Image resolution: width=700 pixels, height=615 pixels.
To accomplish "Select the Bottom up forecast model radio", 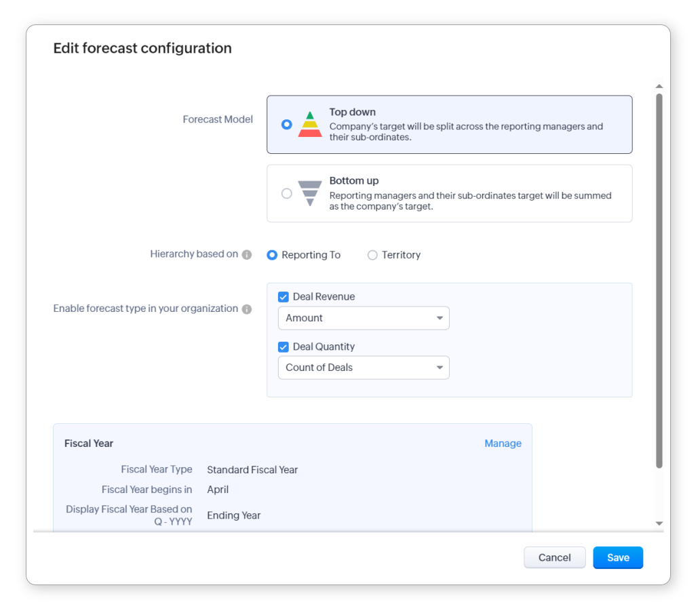I will click(x=287, y=193).
